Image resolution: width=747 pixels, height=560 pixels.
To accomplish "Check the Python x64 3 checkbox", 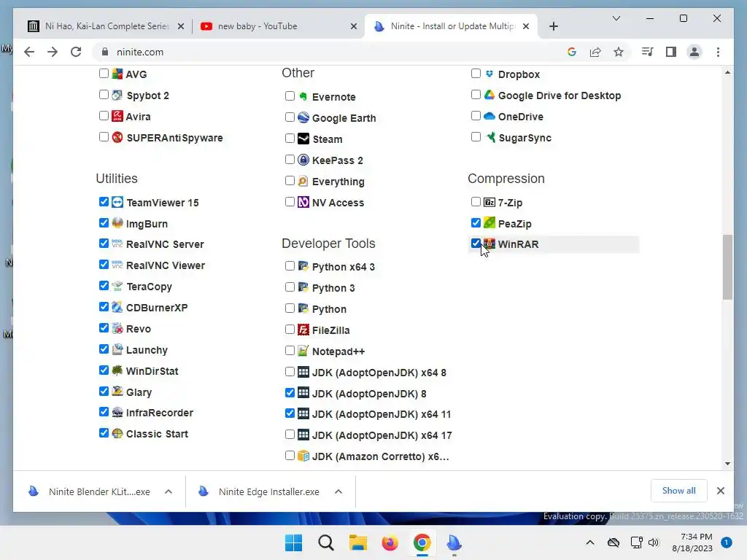I will pyautogui.click(x=290, y=265).
